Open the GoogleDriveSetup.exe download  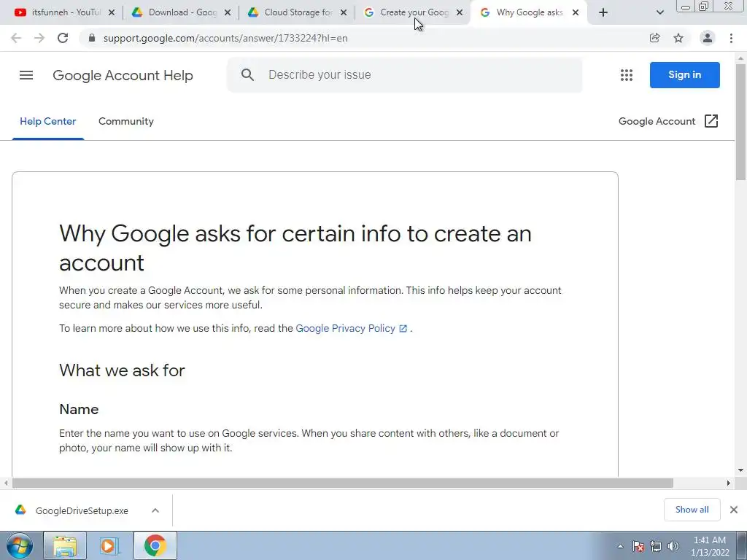82,510
